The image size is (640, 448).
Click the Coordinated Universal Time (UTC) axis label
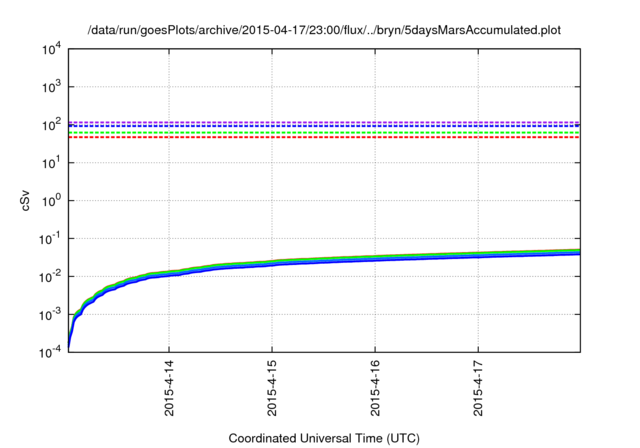coord(324,439)
